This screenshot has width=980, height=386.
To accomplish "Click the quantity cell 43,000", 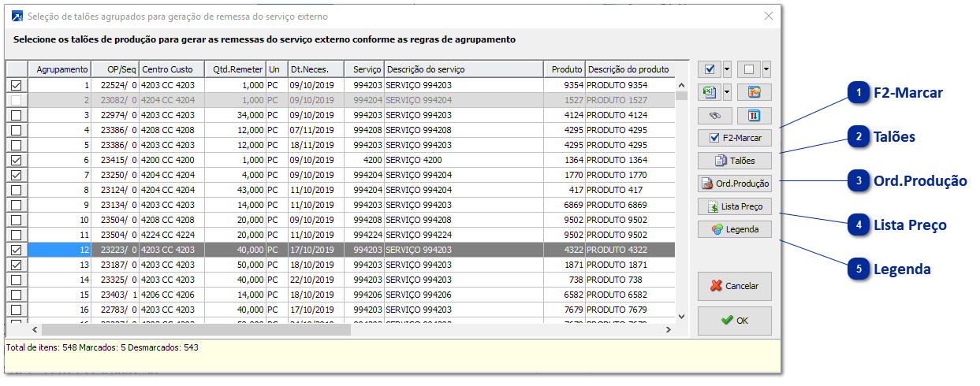I will 235,190.
